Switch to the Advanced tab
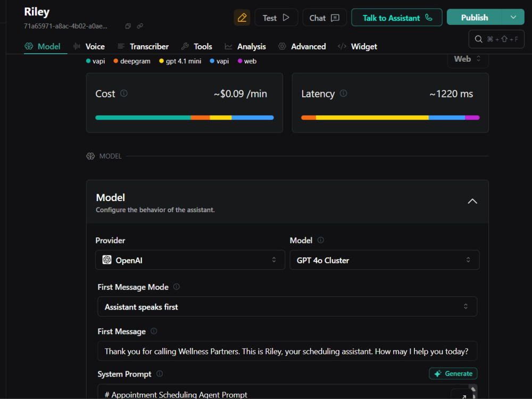The height and width of the screenshot is (399, 532). tap(302, 46)
